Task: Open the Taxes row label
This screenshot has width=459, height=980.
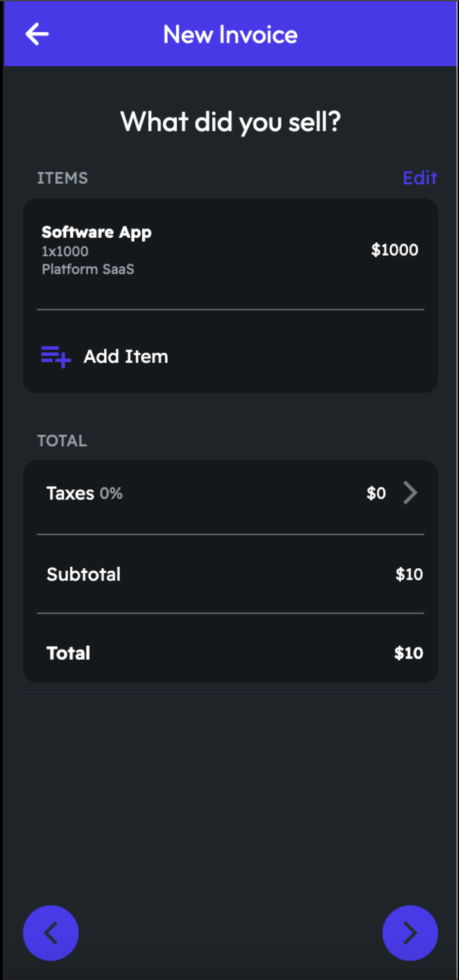Action: coord(70,493)
